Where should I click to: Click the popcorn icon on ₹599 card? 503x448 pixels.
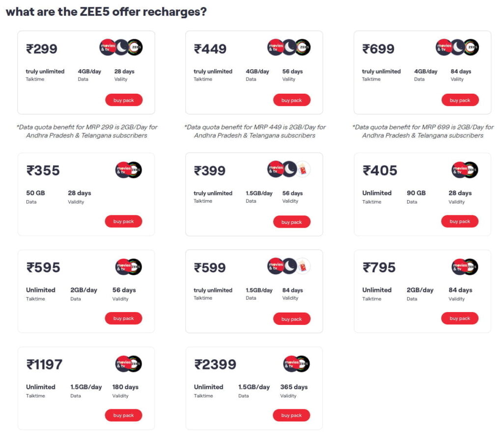click(x=302, y=266)
